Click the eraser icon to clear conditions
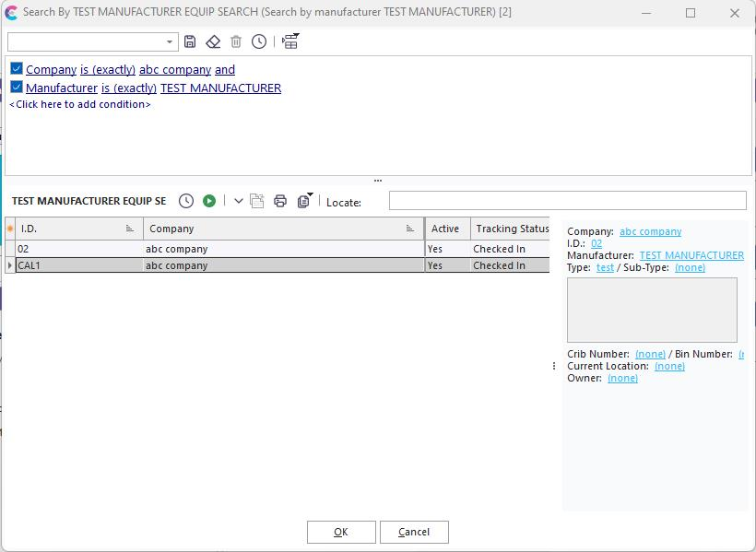The width and height of the screenshot is (756, 552). coord(213,41)
